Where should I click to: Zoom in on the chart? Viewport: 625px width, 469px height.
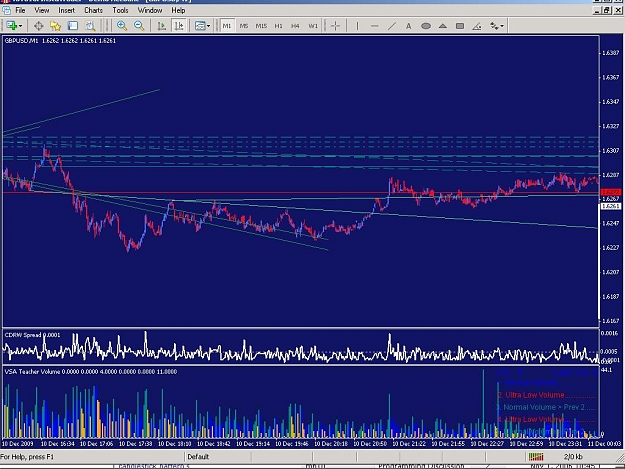pyautogui.click(x=122, y=26)
